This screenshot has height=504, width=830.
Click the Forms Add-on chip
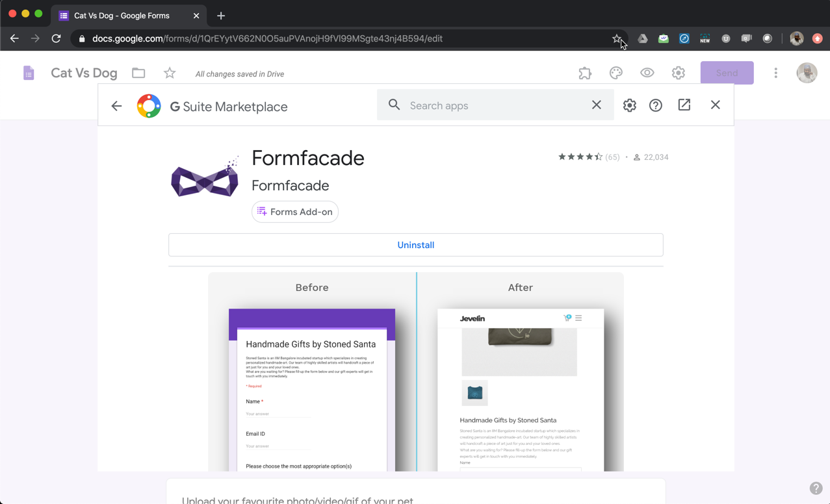coord(294,212)
